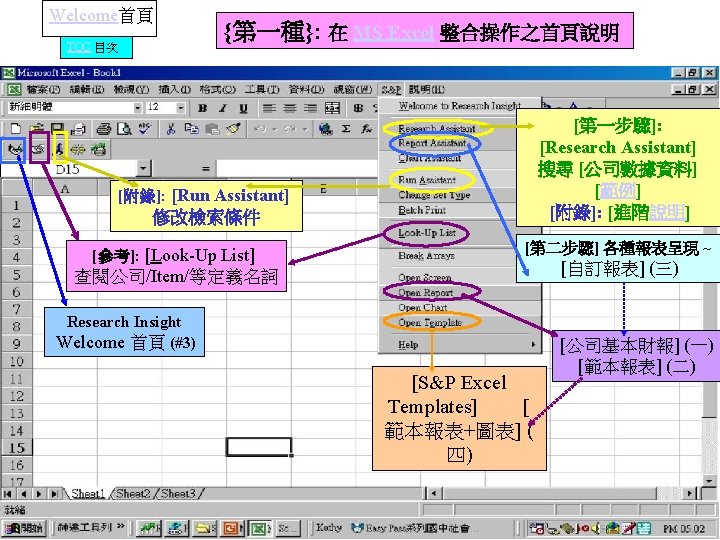Select row header 12
The height and width of the screenshot is (540, 720).
click(x=17, y=396)
